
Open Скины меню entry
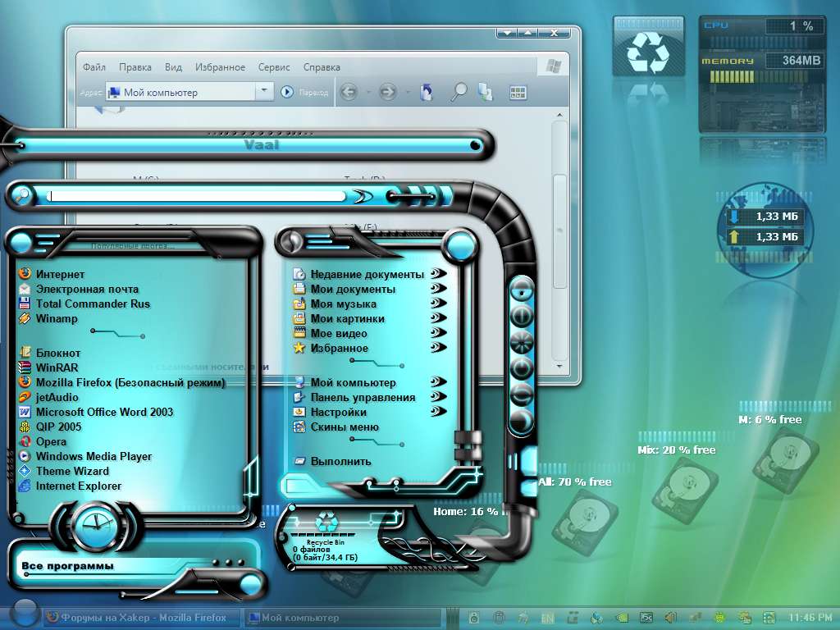[x=336, y=427]
